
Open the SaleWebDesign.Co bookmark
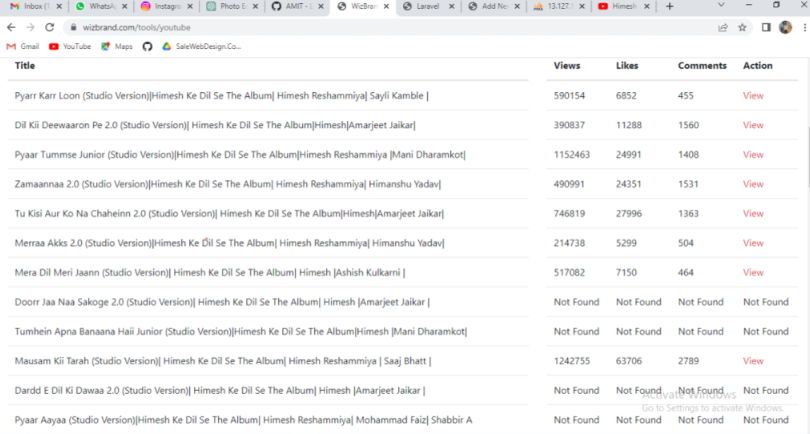pos(201,46)
